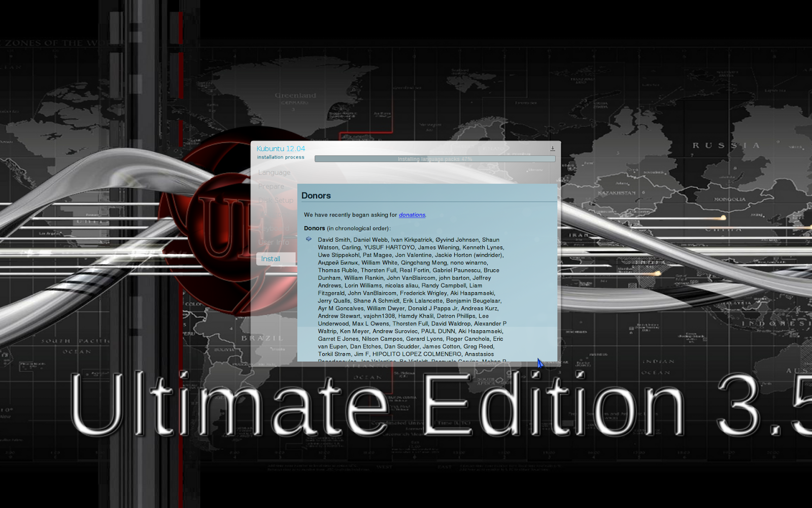Click the download arrow icon at top right
This screenshot has height=508, width=812.
point(553,148)
